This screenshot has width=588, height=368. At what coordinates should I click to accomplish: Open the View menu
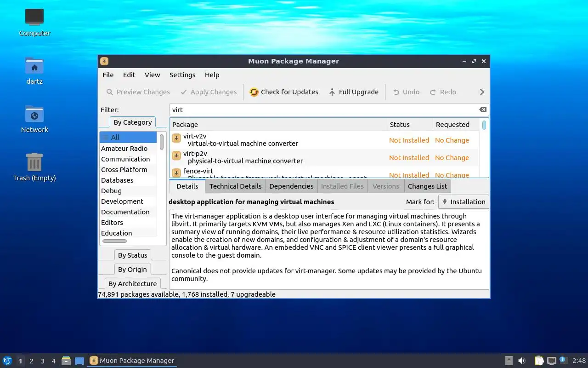tap(153, 75)
